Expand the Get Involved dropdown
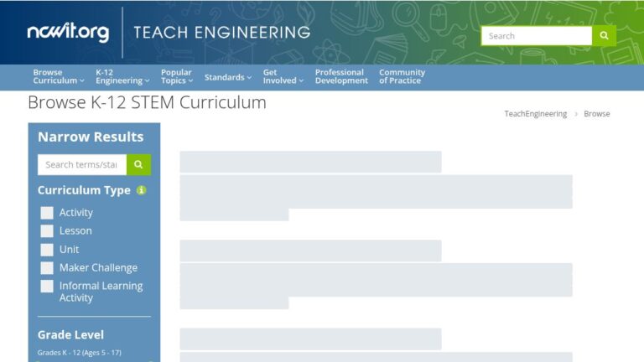The width and height of the screenshot is (644, 362). (283, 77)
